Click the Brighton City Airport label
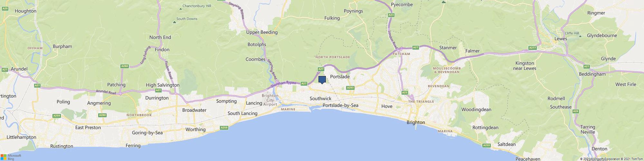 pyautogui.click(x=270, y=100)
